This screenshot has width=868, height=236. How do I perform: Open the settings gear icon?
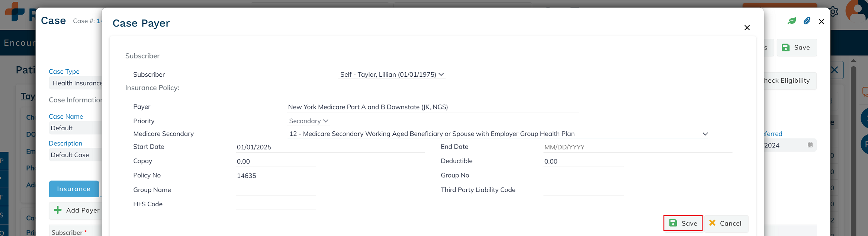[x=834, y=12]
